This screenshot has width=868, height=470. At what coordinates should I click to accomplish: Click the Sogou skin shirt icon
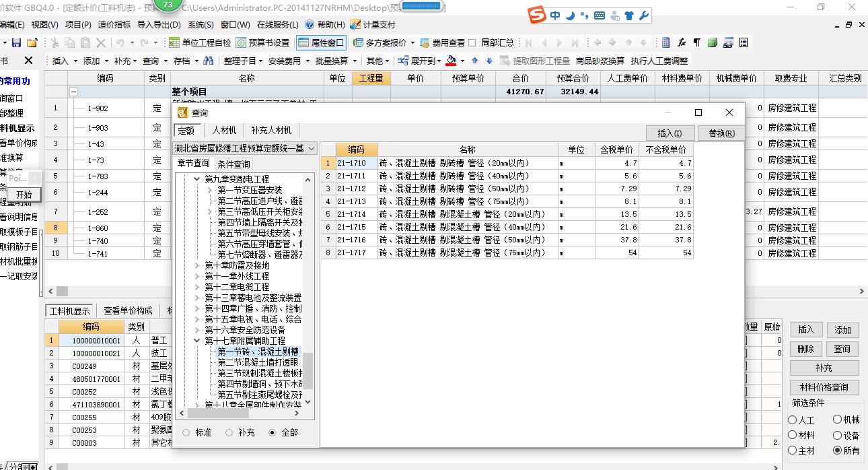pyautogui.click(x=629, y=15)
